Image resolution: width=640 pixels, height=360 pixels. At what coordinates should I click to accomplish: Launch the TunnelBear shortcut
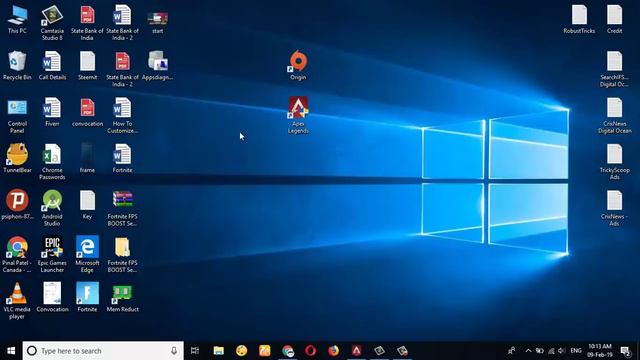[17, 158]
